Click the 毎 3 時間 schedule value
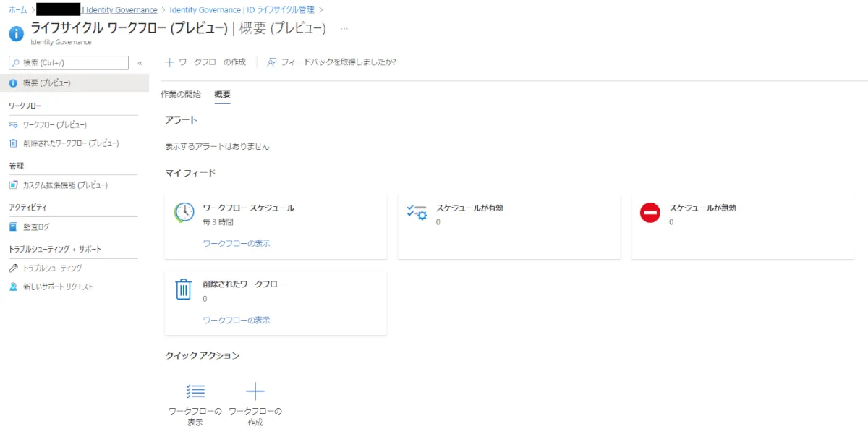 pyautogui.click(x=218, y=222)
